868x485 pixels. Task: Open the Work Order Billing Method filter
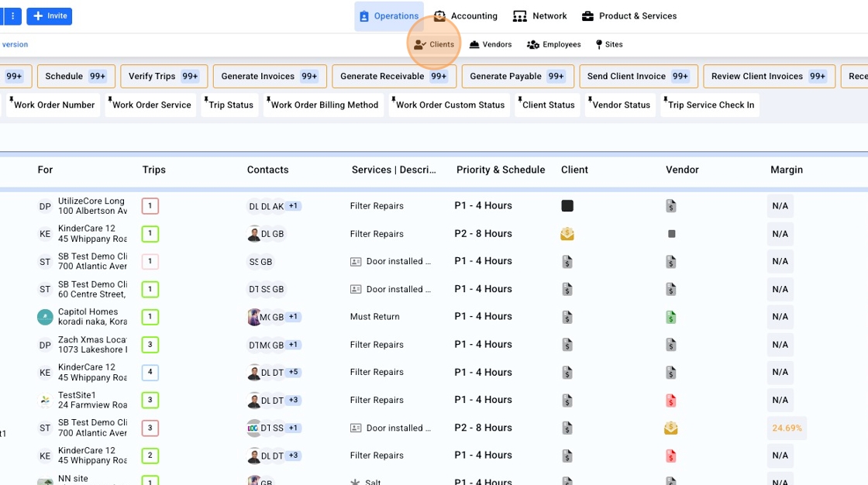[324, 105]
